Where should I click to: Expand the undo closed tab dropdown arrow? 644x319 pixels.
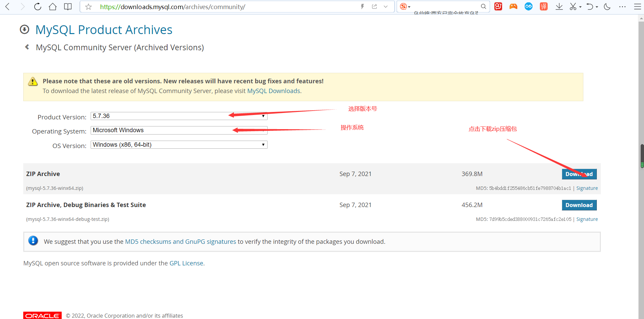(x=597, y=7)
